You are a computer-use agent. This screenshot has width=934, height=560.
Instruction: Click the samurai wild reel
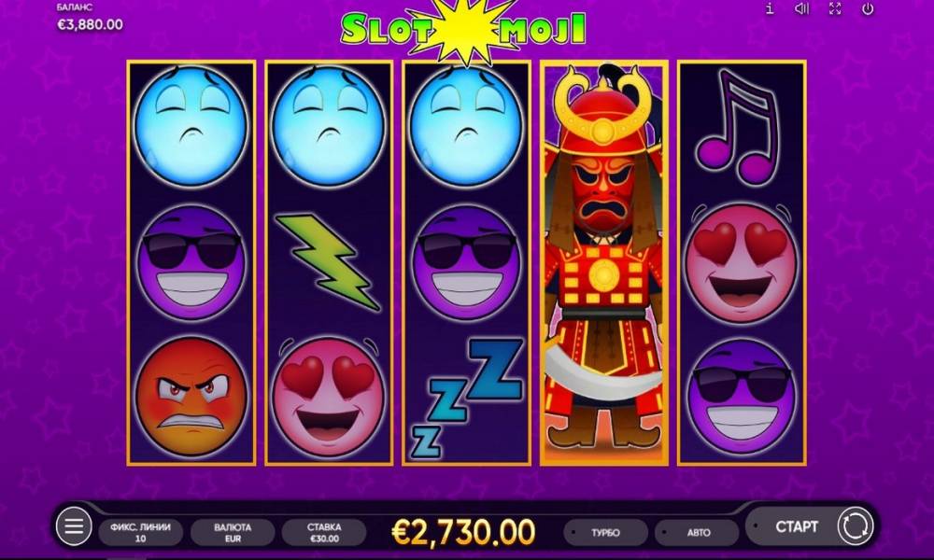coord(604,262)
